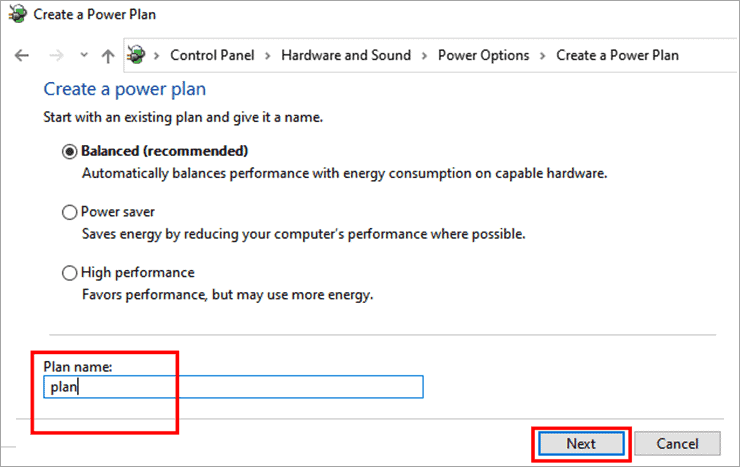Go up one level with Up arrow
Screen dimensions: 740x467
(x=108, y=56)
